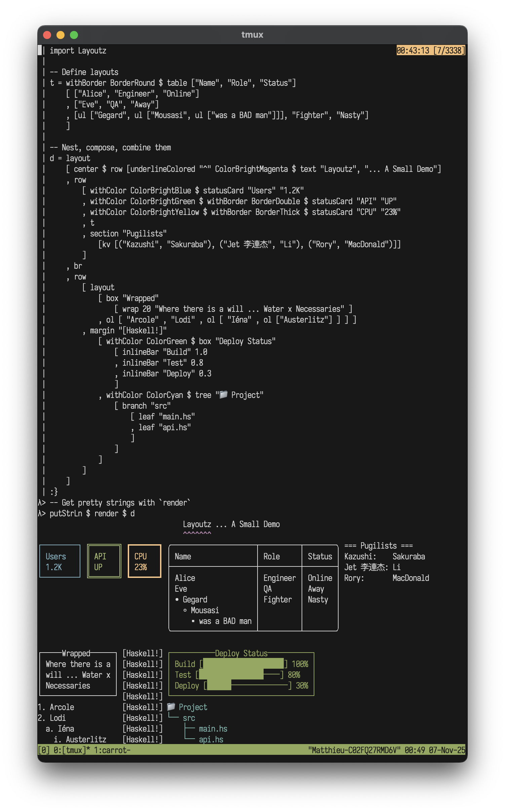505x812 pixels.
Task: Click the hollow bullet before Mousasi
Action: (x=185, y=610)
